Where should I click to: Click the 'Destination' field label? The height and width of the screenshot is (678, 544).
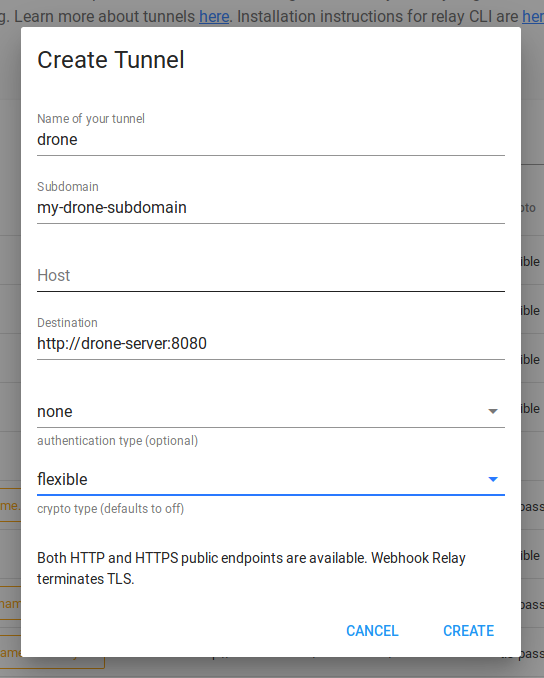67,323
